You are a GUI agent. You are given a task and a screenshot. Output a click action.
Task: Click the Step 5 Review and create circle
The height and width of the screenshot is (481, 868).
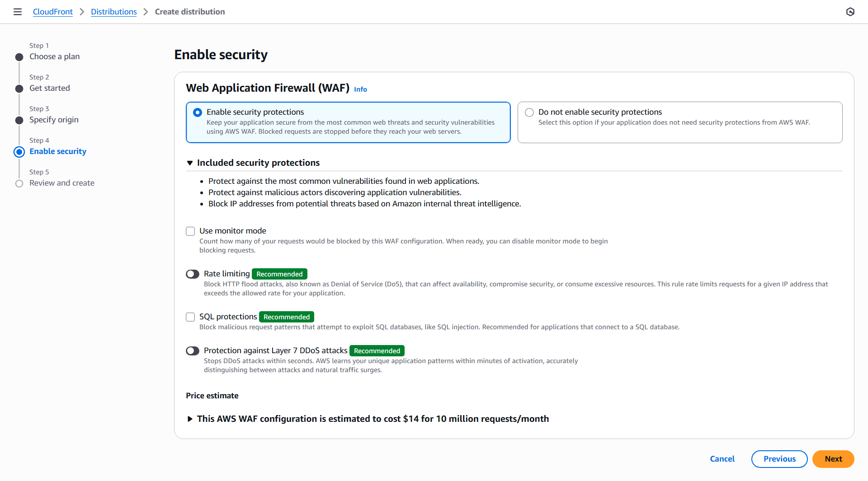(x=19, y=183)
